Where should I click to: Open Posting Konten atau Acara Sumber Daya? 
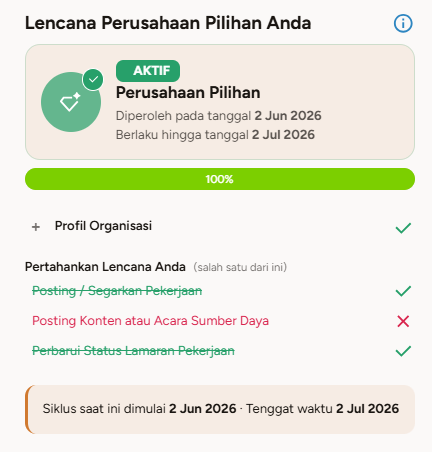click(150, 321)
